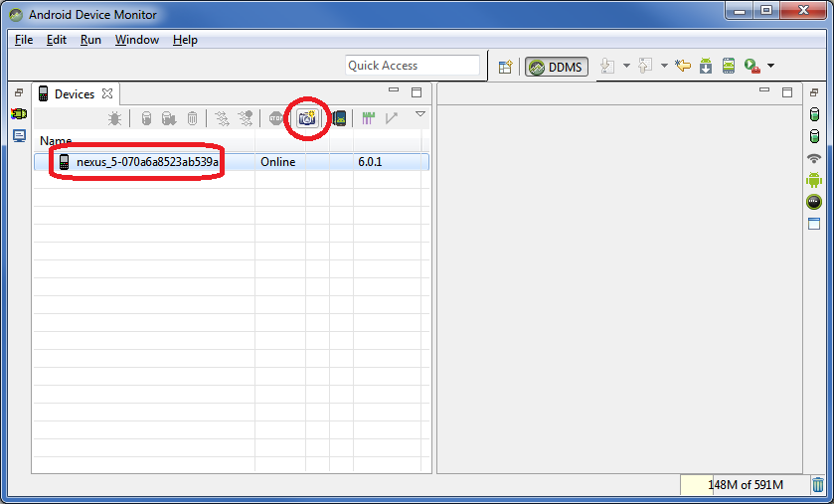834x504 pixels.
Task: Click the 6.0.1 version cell
Action: [x=370, y=162]
